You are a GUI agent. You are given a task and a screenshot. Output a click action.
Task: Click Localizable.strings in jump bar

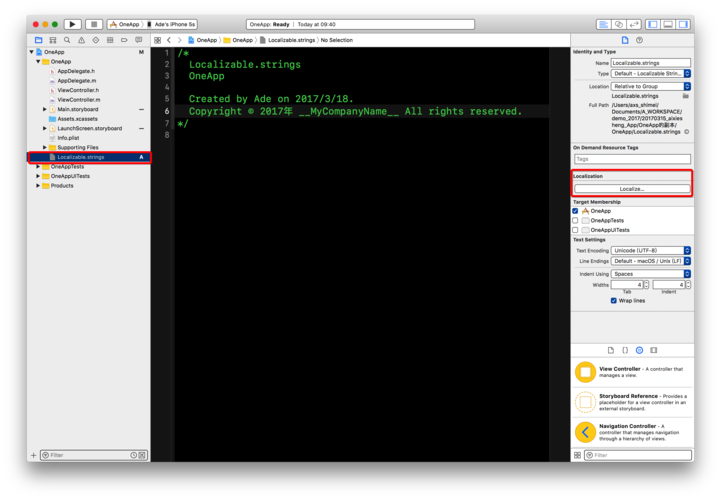pyautogui.click(x=287, y=40)
